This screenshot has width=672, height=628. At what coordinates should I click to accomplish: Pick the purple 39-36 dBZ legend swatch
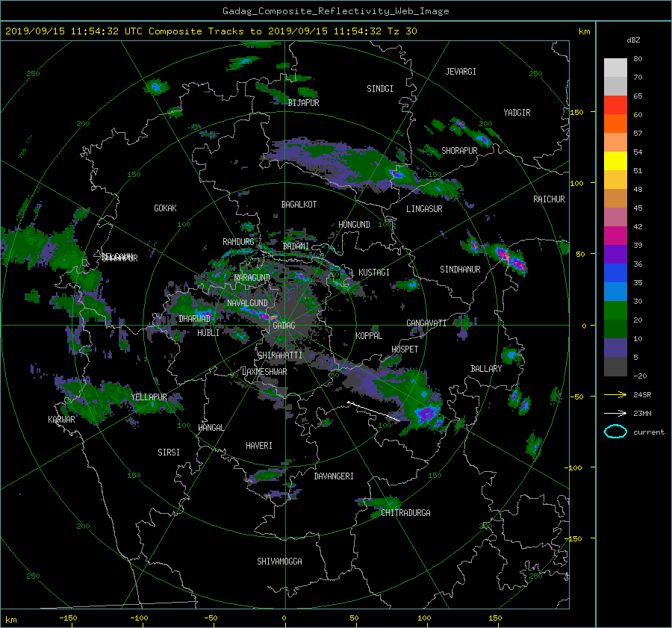(615, 255)
